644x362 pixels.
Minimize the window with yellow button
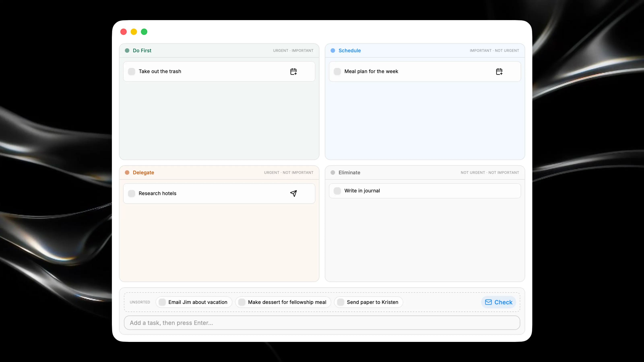coord(134,32)
